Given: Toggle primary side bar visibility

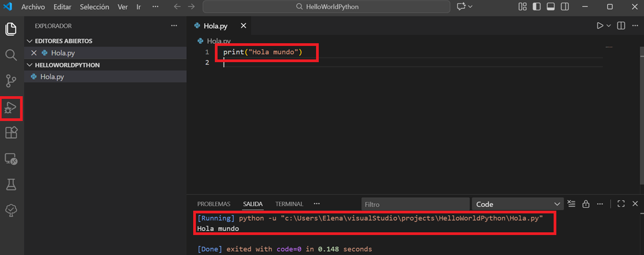Looking at the screenshot, I should tap(536, 7).
